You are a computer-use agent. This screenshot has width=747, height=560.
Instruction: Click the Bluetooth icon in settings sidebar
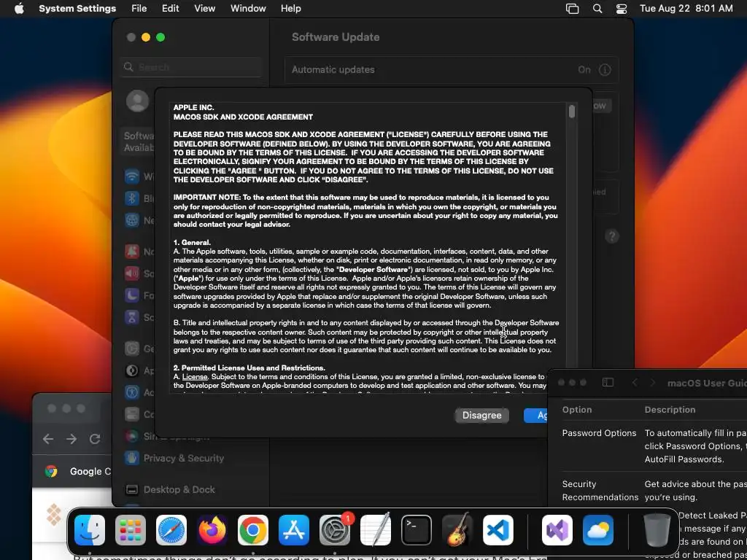pyautogui.click(x=132, y=198)
